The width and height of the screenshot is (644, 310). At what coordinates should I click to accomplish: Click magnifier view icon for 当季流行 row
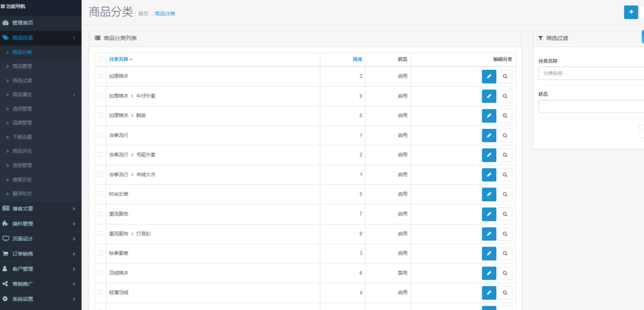(504, 135)
